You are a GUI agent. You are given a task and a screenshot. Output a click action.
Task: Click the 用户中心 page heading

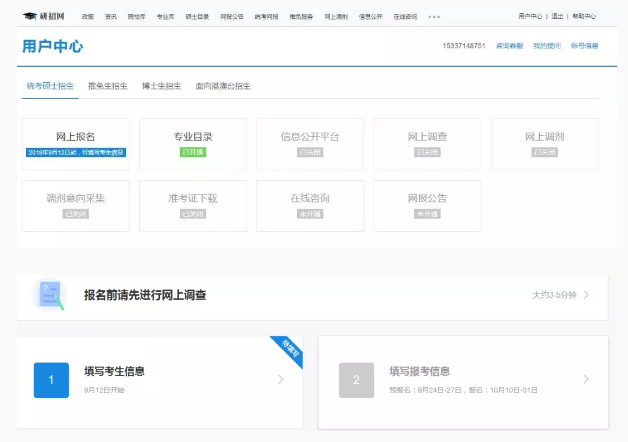pyautogui.click(x=52, y=46)
